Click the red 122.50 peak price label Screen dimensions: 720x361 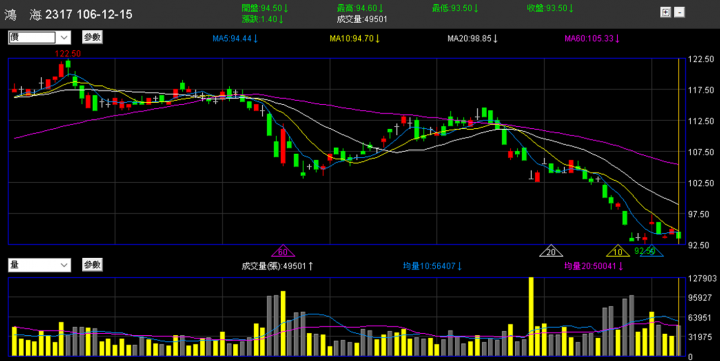tap(68, 54)
